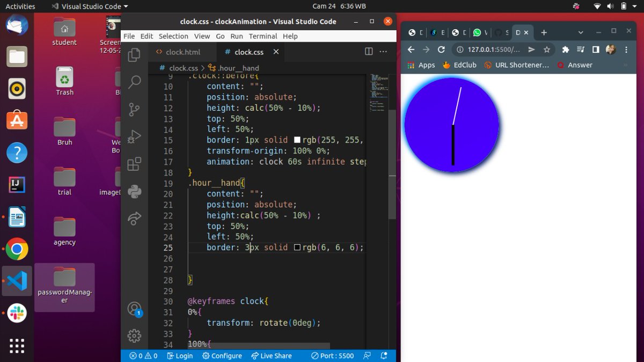The width and height of the screenshot is (644, 362).
Task: Open the Source Control view
Action: 134,109
